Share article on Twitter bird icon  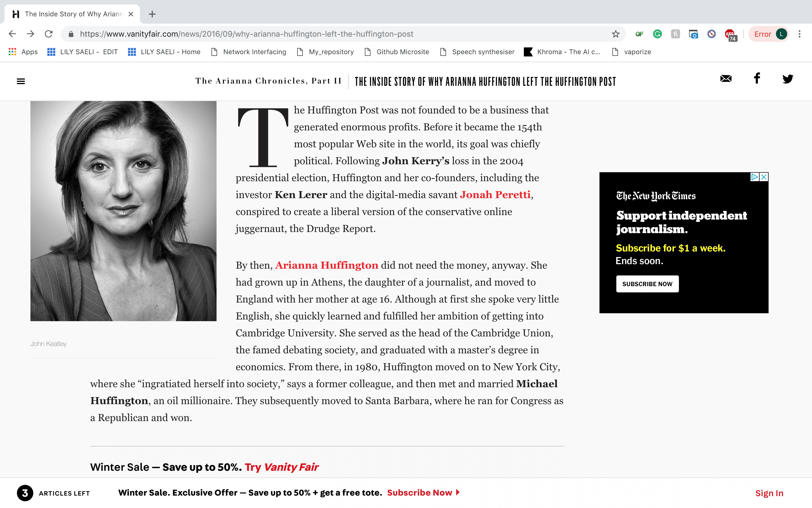(x=787, y=79)
